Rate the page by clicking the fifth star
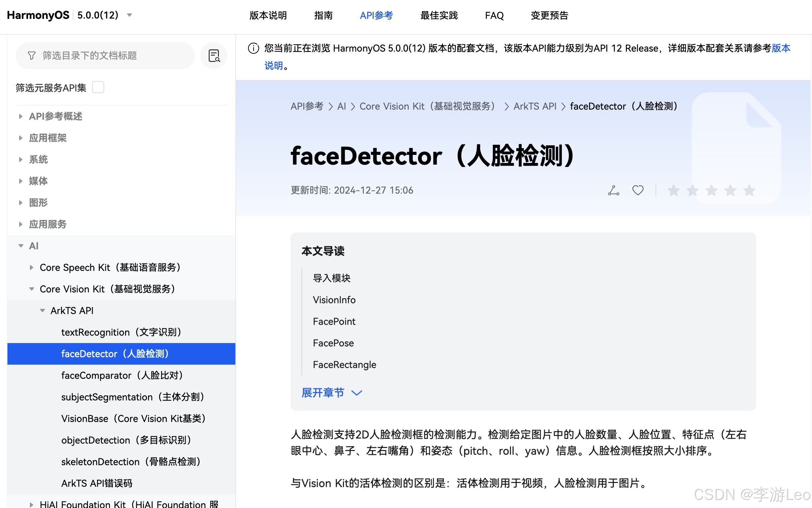Viewport: 812px width, 508px height. point(750,191)
